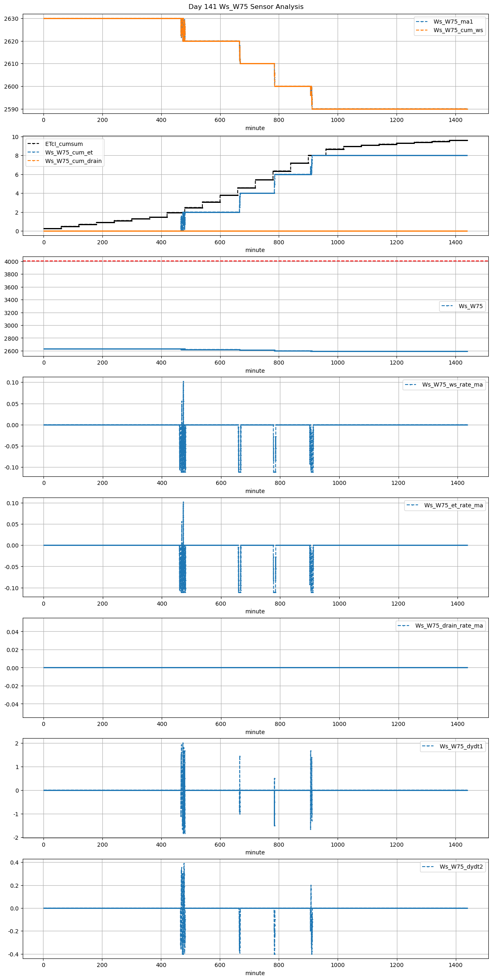492x980 pixels.
Task: Click the 2590 y-axis tick label in top plot
Action: click(11, 109)
